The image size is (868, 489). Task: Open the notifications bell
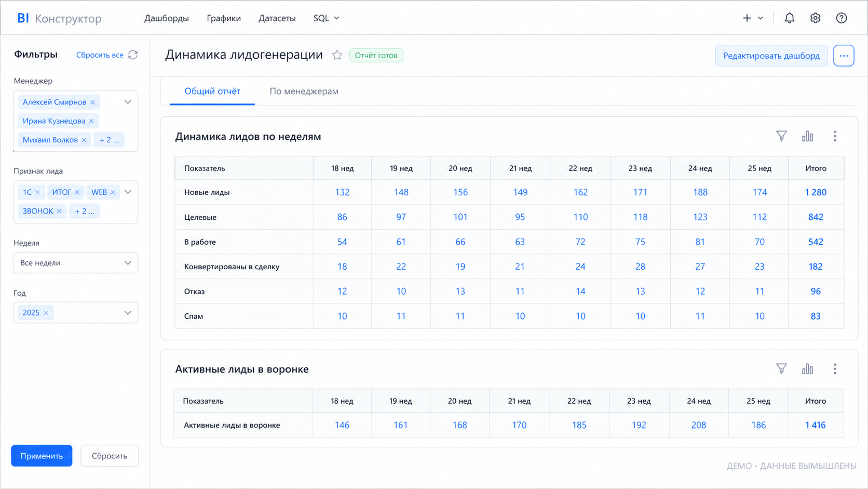789,18
